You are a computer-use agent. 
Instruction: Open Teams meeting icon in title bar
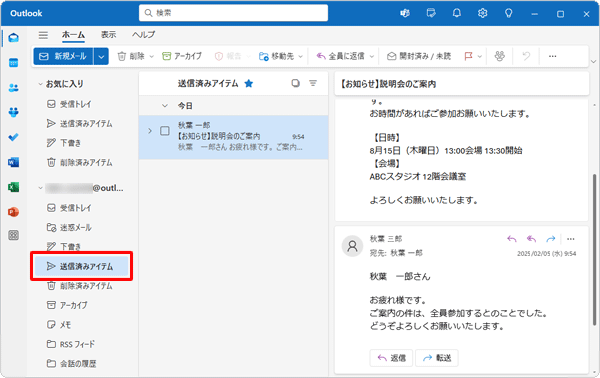coord(405,13)
